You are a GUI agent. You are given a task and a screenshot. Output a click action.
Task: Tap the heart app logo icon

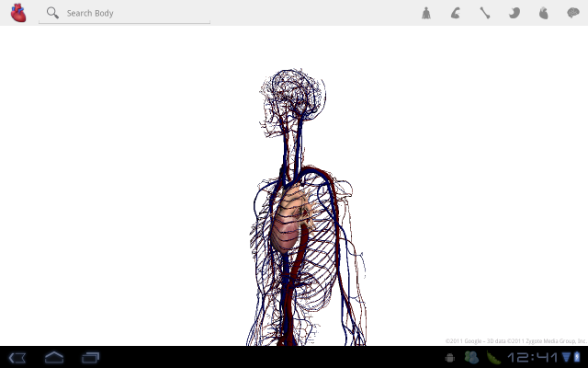18,12
